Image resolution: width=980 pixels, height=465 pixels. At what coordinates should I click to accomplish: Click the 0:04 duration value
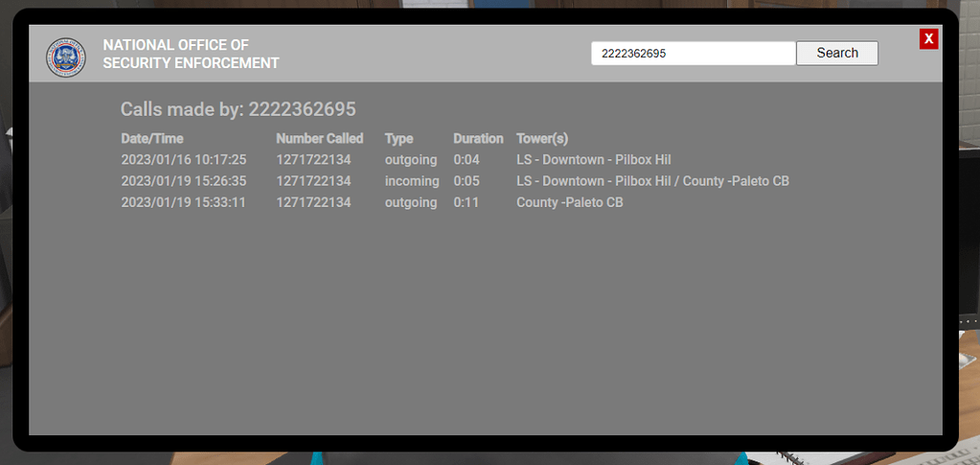(467, 159)
